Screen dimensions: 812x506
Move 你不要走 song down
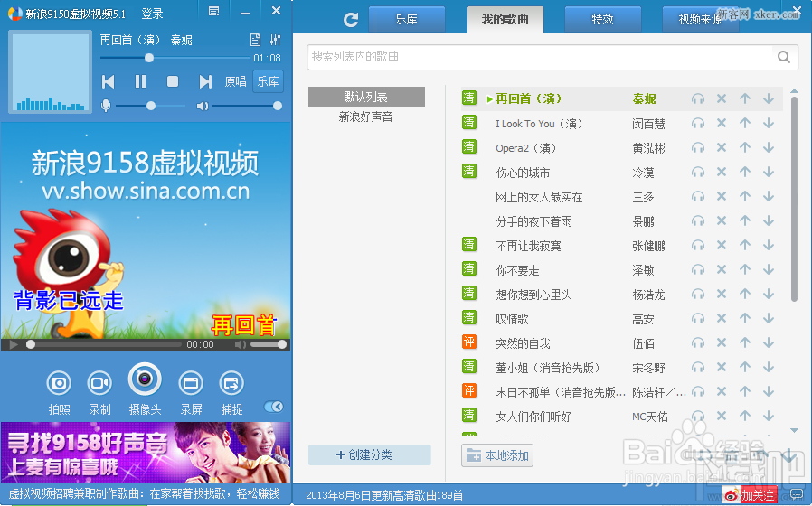point(769,270)
